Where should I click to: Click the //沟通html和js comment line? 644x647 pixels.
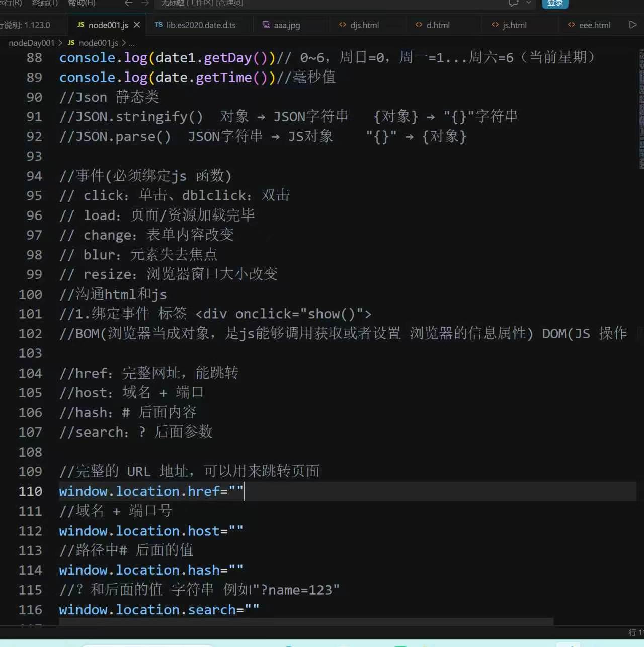click(x=113, y=294)
